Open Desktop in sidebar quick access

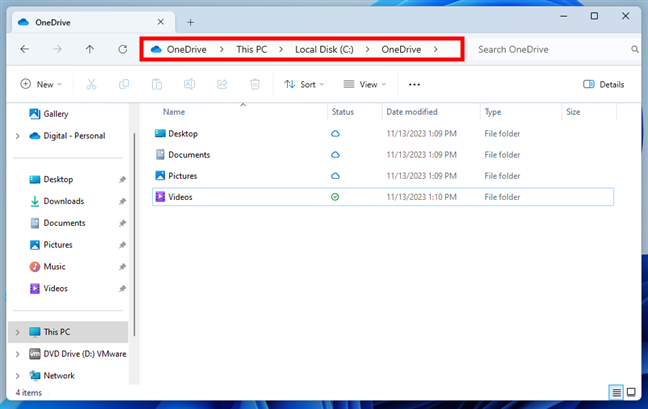(58, 179)
